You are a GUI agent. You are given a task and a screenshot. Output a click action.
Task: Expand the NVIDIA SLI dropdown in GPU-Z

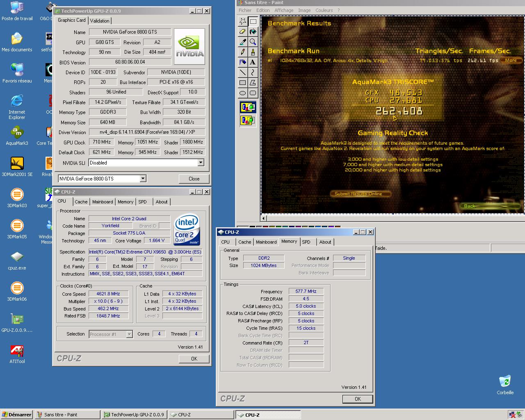[x=201, y=163]
